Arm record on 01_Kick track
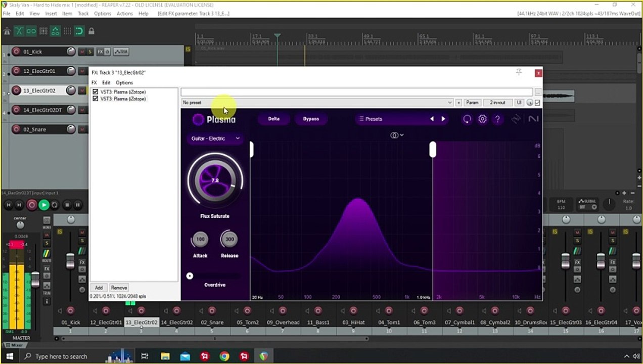 16,52
